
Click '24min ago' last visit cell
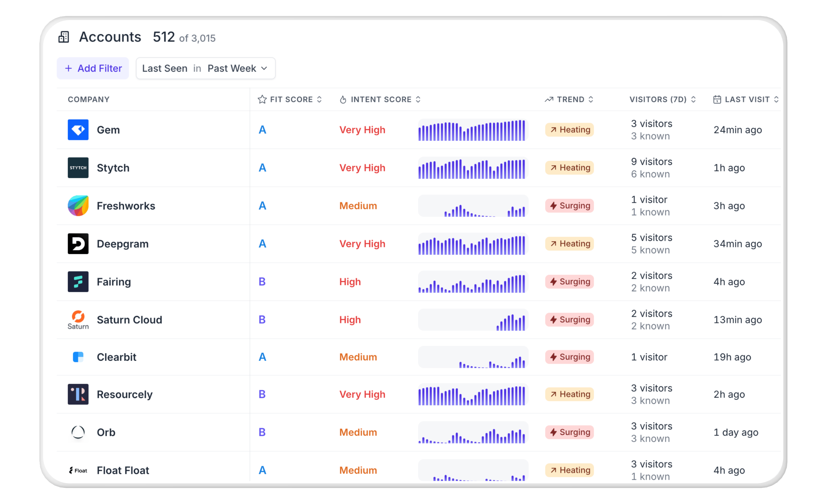pos(738,130)
